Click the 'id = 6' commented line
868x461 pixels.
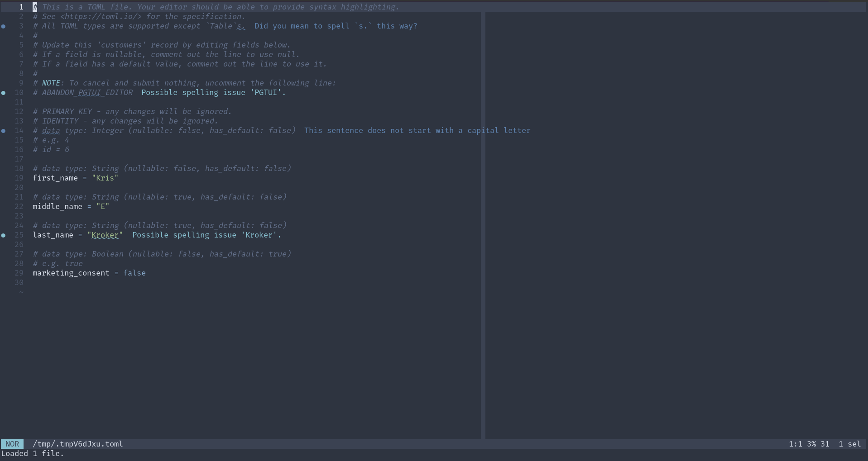(x=55, y=149)
